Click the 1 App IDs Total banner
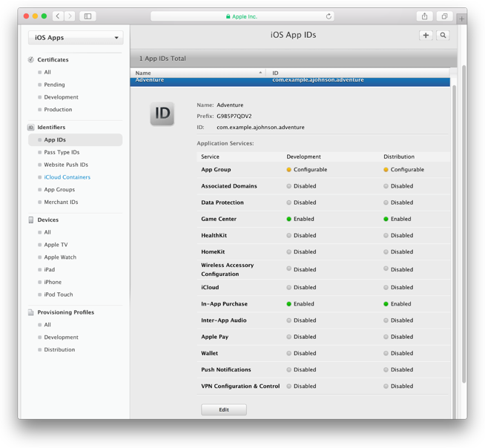 click(293, 59)
